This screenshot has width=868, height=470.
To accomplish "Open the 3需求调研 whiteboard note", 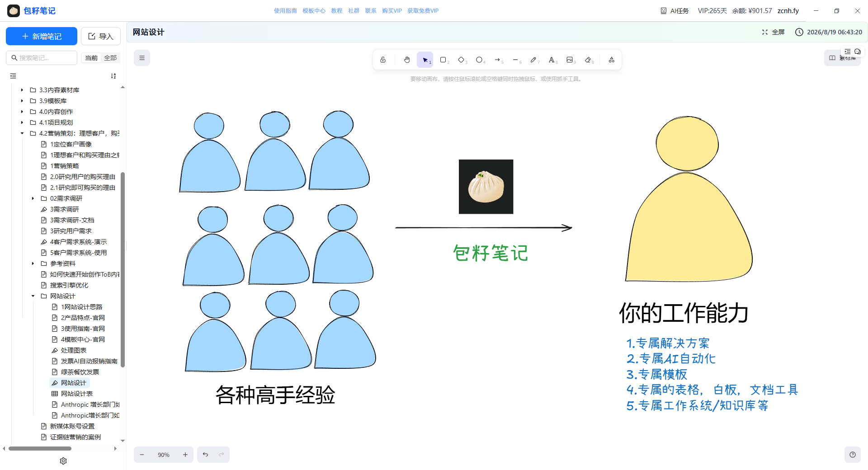I will [x=64, y=209].
